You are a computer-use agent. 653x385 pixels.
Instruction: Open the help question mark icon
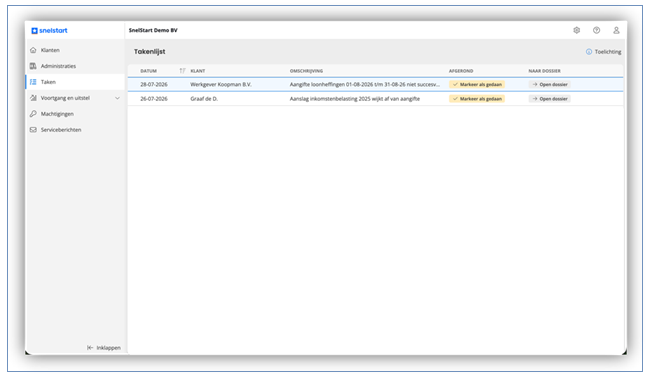pos(596,30)
